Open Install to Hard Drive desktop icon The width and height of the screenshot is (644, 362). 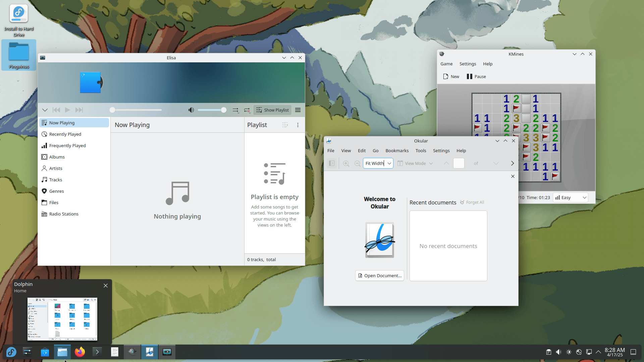tap(19, 21)
